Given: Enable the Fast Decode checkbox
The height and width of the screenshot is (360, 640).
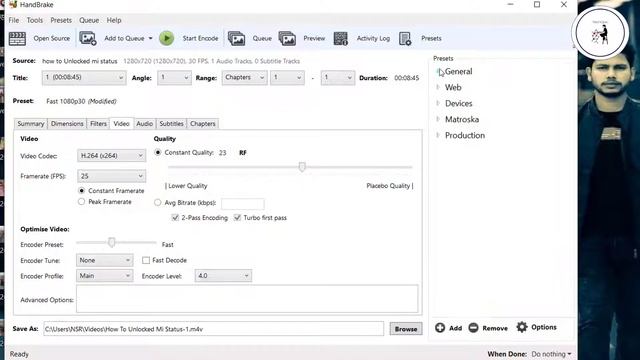Looking at the screenshot, I should click(146, 260).
